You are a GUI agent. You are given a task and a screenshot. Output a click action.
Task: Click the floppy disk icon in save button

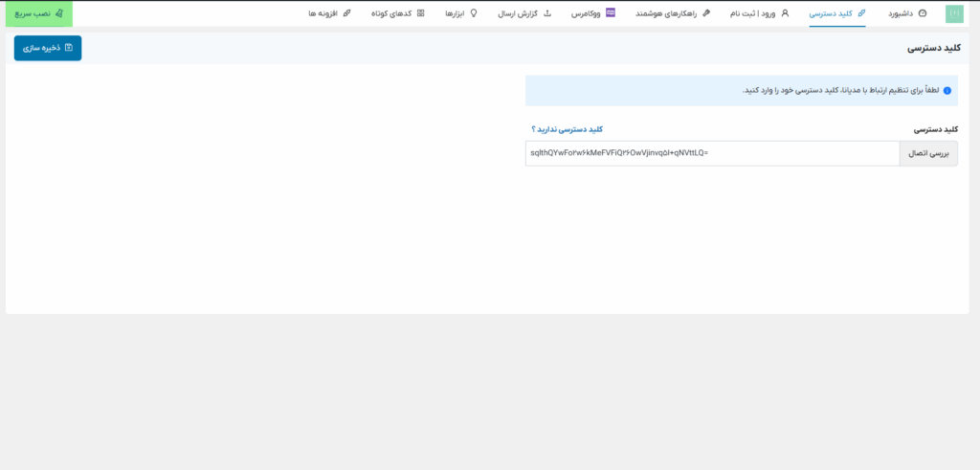tap(68, 48)
